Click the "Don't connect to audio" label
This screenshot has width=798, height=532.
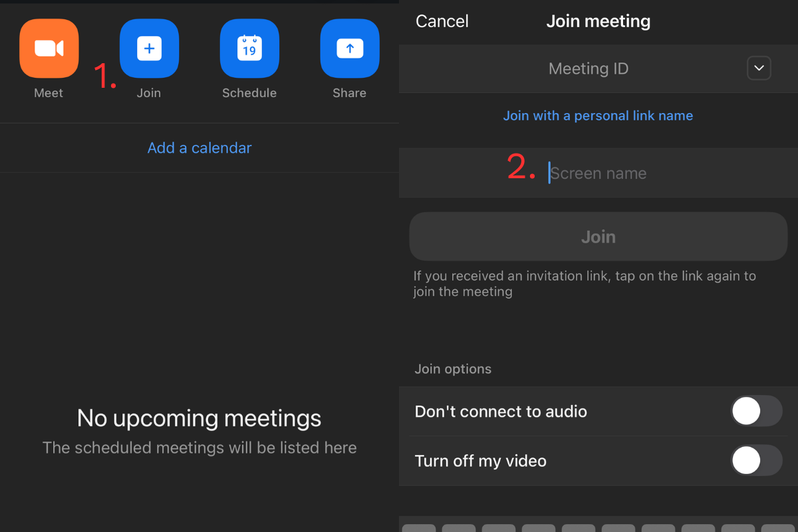[x=501, y=412]
